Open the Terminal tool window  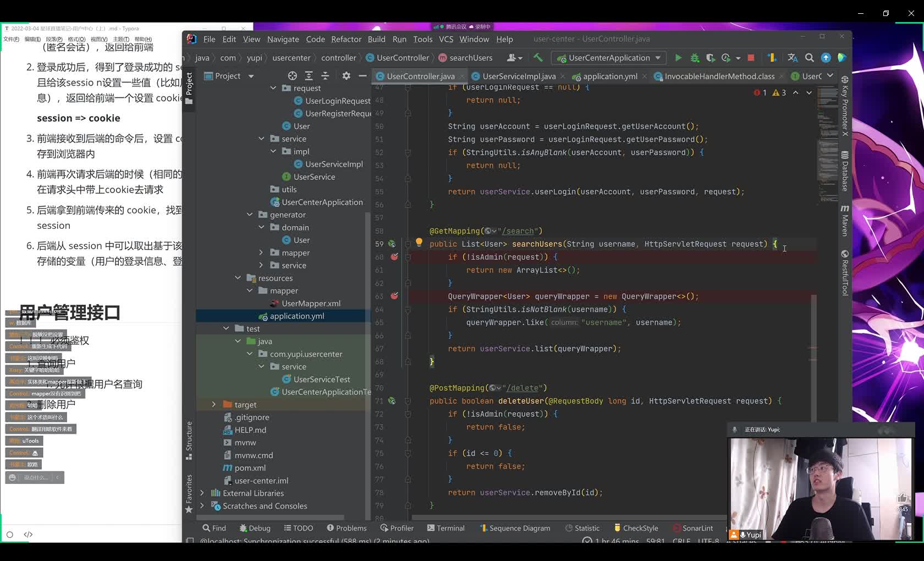[x=446, y=528]
